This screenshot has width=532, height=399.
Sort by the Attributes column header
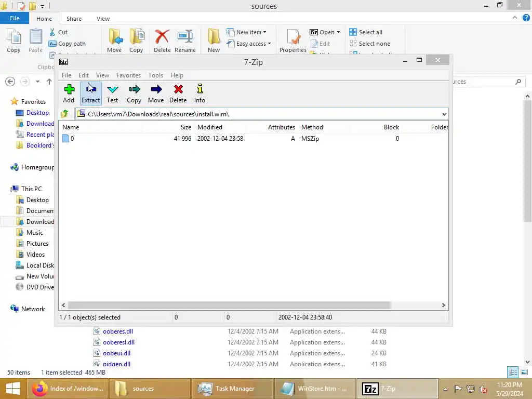click(281, 127)
